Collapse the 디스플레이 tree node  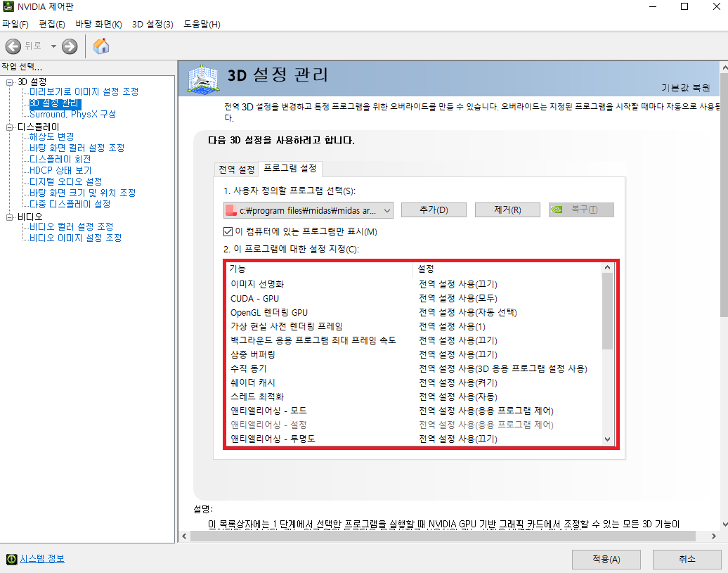pos(9,127)
